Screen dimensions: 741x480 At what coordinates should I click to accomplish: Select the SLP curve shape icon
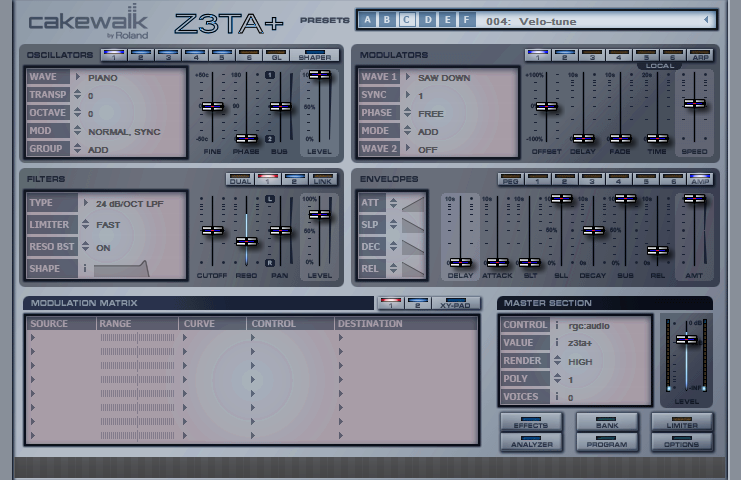pyautogui.click(x=413, y=225)
